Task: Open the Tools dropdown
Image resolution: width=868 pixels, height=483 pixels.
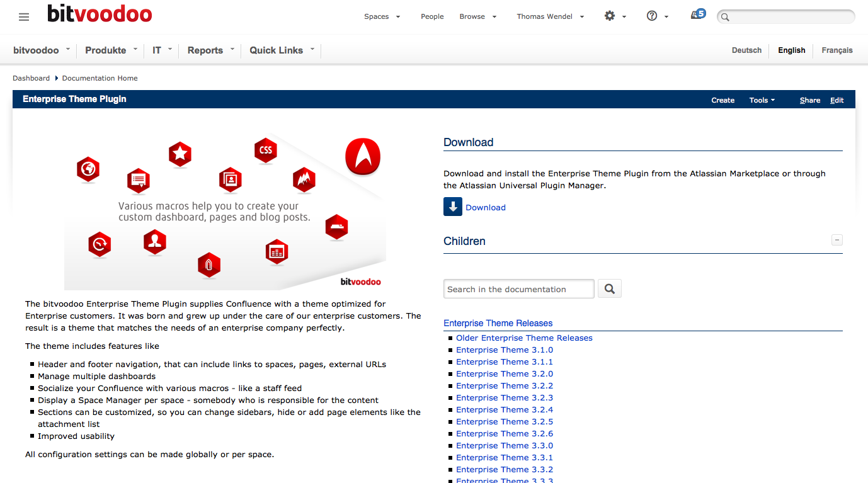Action: point(761,99)
